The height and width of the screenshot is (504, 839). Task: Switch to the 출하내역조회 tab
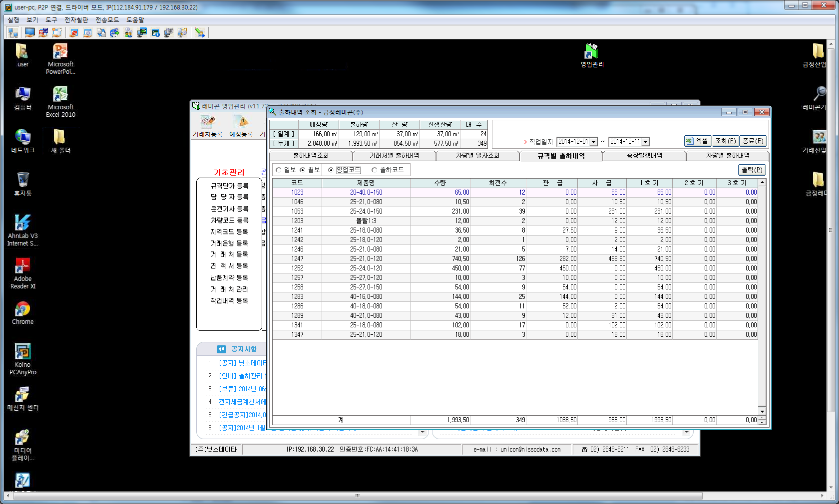[x=311, y=156]
